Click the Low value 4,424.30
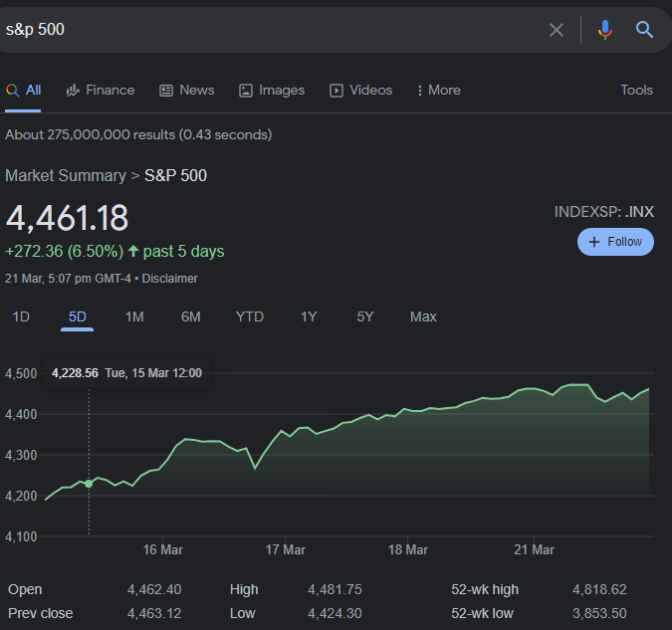Image resolution: width=672 pixels, height=630 pixels. point(335,613)
